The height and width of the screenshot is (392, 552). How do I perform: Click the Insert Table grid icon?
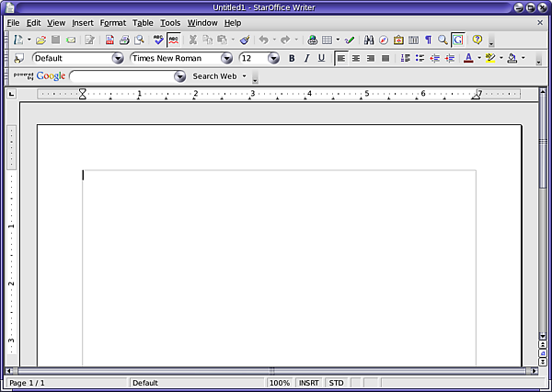[327, 40]
